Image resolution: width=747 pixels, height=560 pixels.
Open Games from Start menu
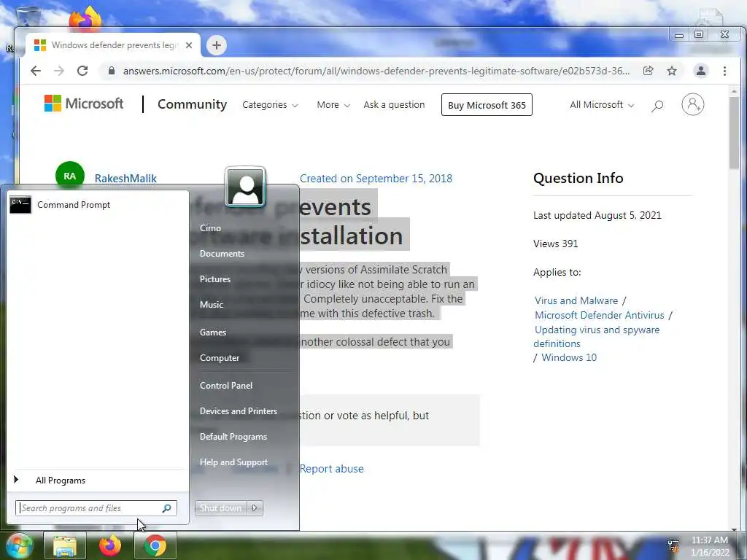[x=212, y=332]
